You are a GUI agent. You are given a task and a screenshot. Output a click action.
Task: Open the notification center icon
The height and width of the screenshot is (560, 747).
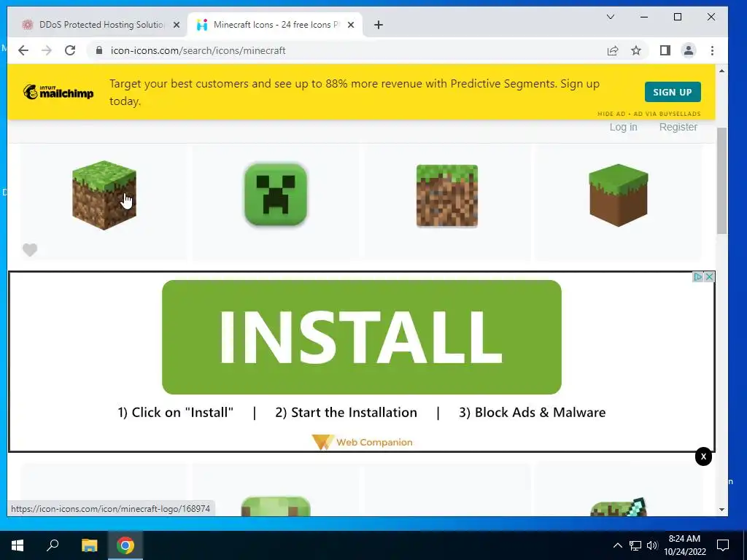[723, 545]
